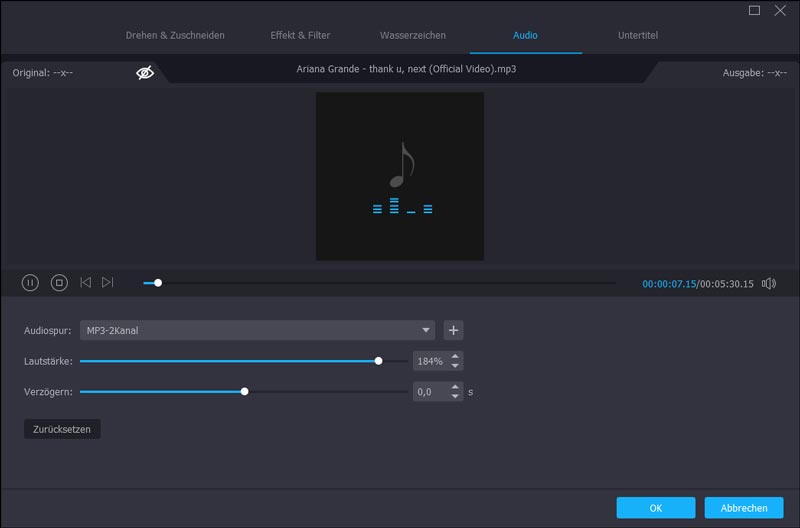Jump to the previous frame

pyautogui.click(x=85, y=283)
